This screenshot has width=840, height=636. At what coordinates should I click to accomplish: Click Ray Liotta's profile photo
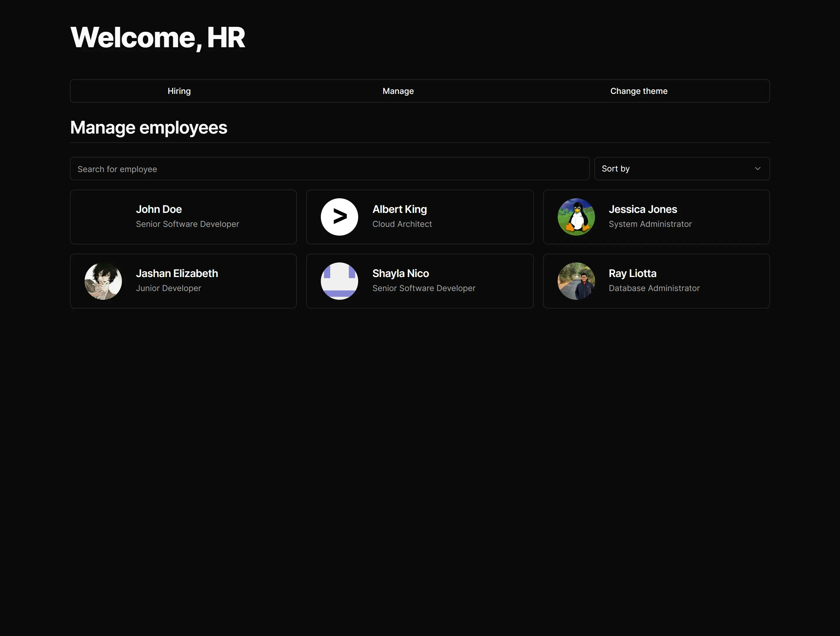pyautogui.click(x=576, y=281)
